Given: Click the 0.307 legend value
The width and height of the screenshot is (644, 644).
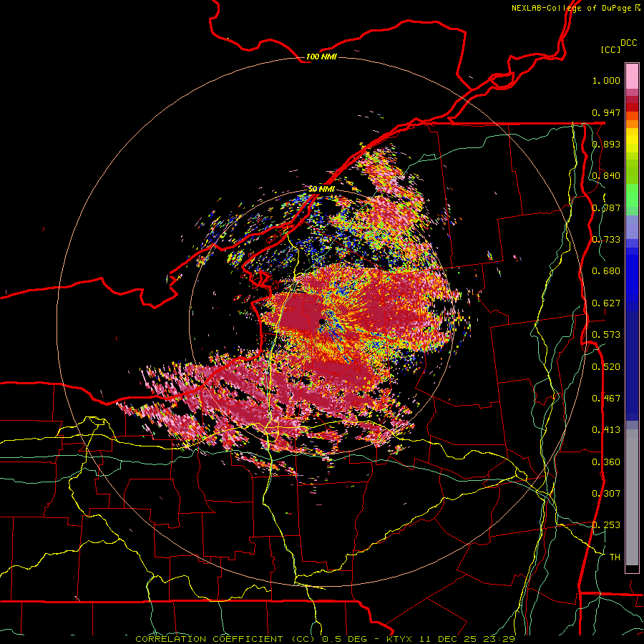Looking at the screenshot, I should [606, 494].
